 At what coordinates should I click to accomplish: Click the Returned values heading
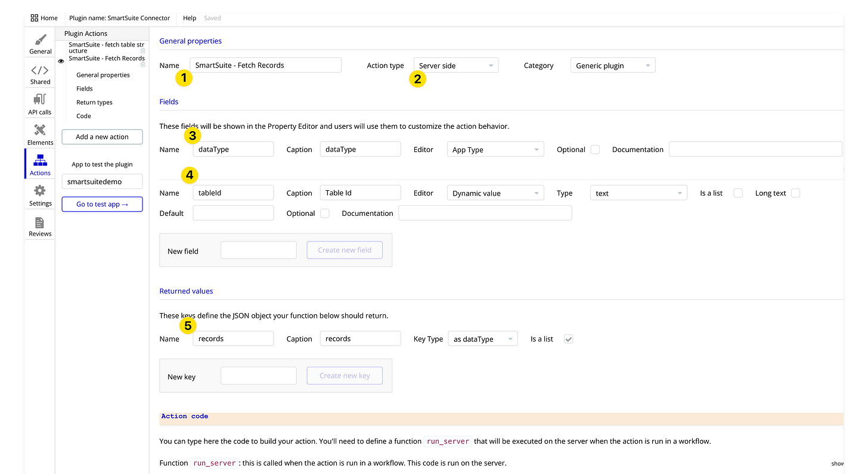(186, 291)
